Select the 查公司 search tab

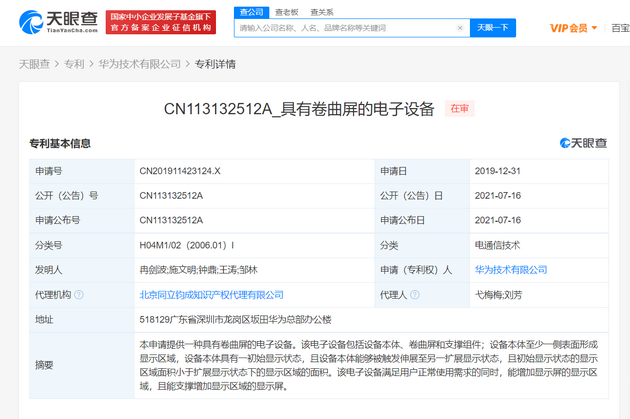[x=251, y=12]
